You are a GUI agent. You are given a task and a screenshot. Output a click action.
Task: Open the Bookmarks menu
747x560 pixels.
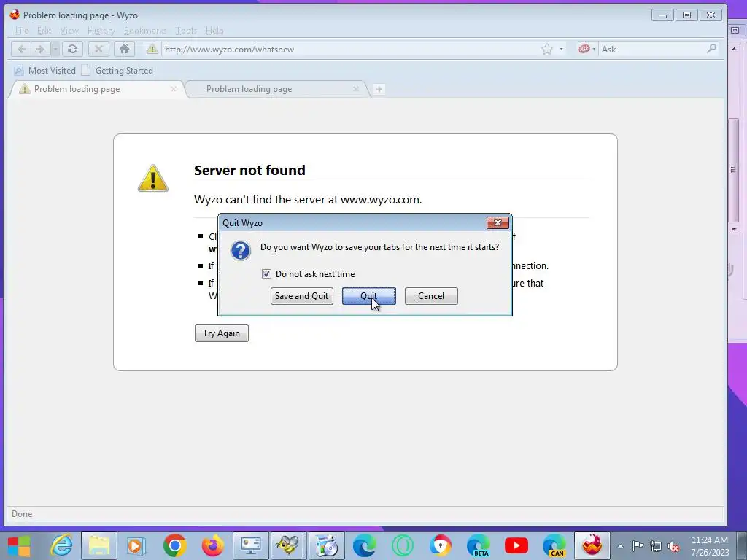pos(145,31)
